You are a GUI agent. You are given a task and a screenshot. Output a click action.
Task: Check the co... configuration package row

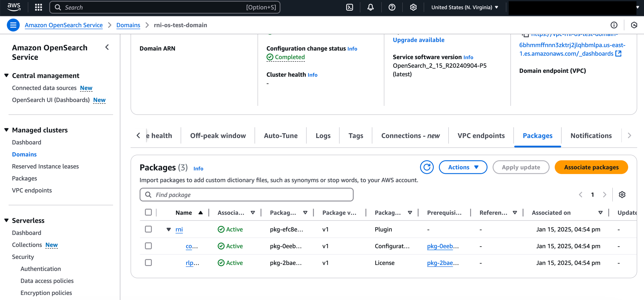coord(148,246)
